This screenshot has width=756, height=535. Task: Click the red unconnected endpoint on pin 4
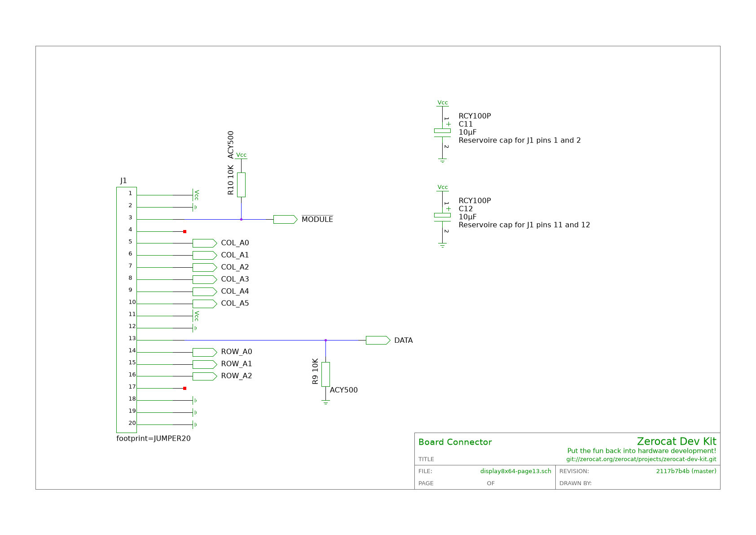pyautogui.click(x=185, y=231)
